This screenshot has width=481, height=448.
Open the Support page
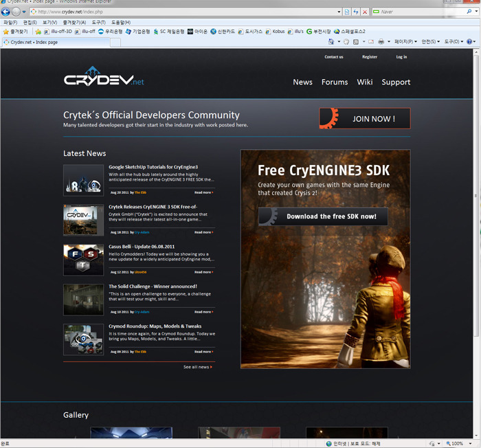click(x=396, y=82)
